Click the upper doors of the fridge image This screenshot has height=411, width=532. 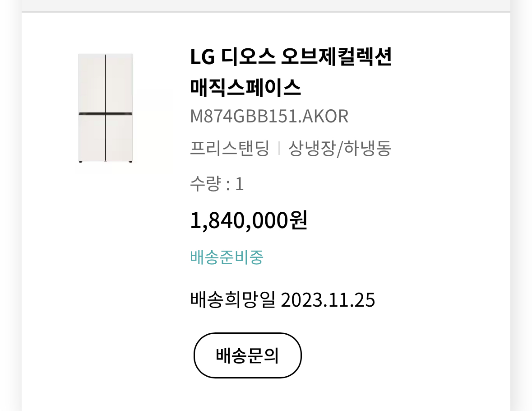click(106, 83)
